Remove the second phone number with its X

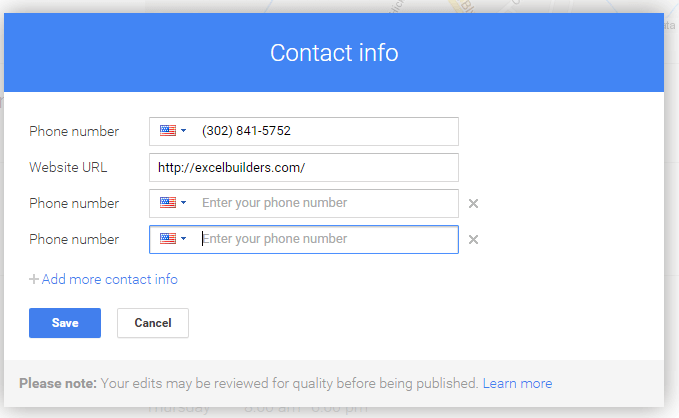click(x=473, y=204)
